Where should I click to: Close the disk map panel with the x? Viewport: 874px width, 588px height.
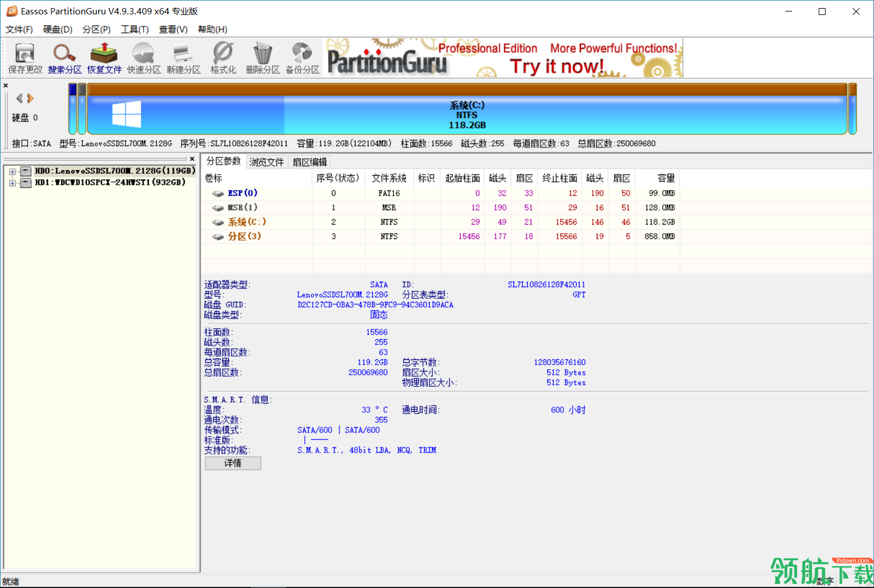click(6, 86)
